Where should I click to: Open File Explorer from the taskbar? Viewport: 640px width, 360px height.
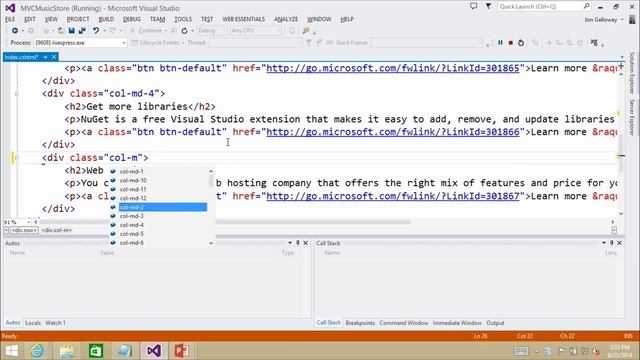[67, 351]
